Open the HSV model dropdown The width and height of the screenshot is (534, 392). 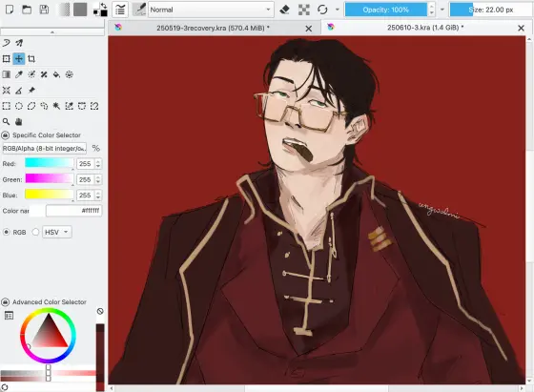(57, 233)
